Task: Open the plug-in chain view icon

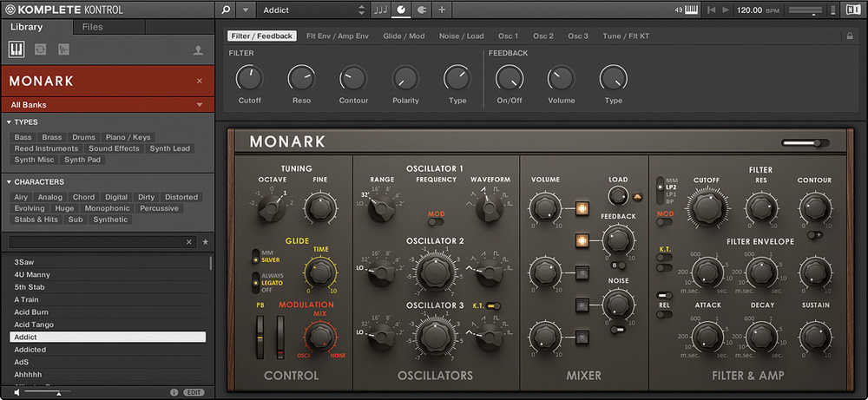Action: tap(421, 10)
